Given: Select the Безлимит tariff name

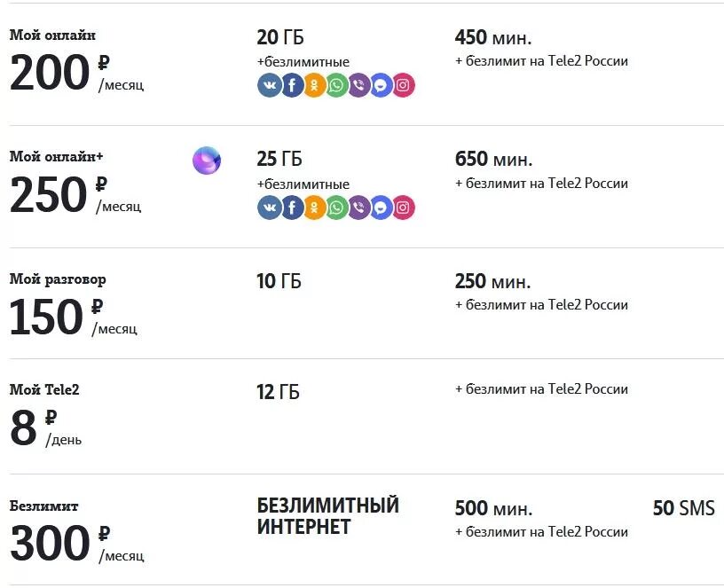Looking at the screenshot, I should 44,506.
